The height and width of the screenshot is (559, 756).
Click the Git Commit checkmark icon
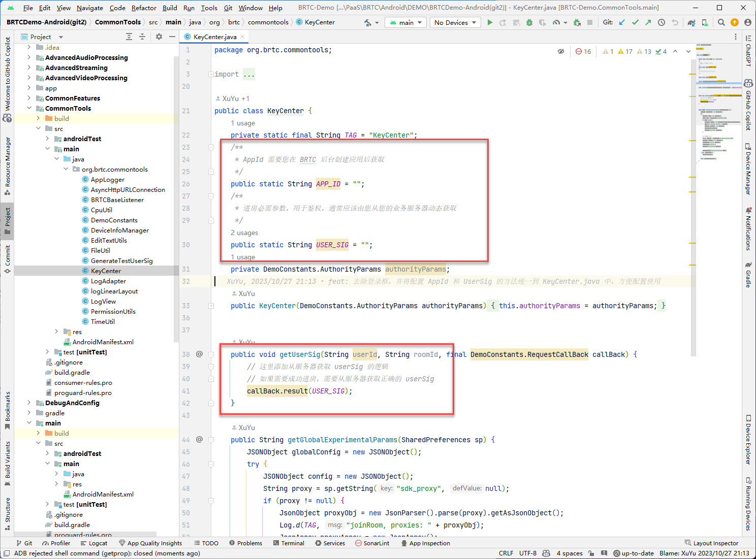pyautogui.click(x=635, y=22)
